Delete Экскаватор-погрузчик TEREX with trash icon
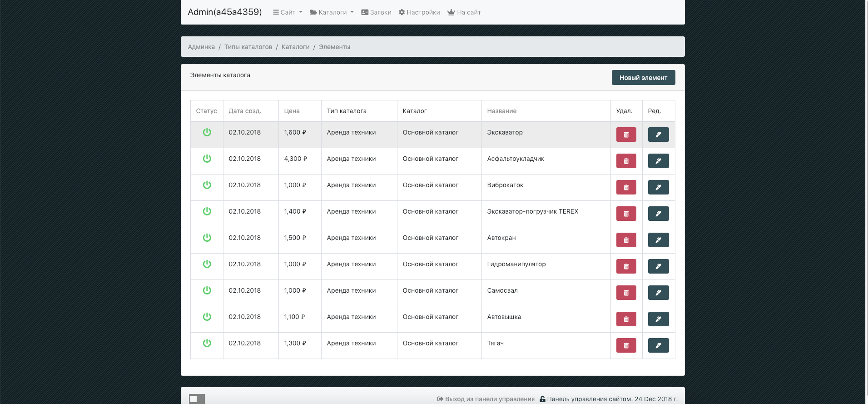868x404 pixels. (x=626, y=214)
